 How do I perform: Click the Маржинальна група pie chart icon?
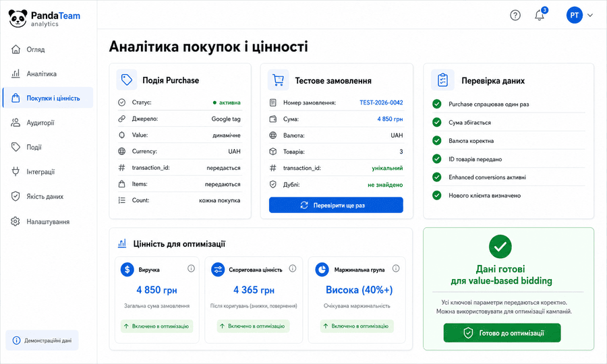click(x=322, y=269)
